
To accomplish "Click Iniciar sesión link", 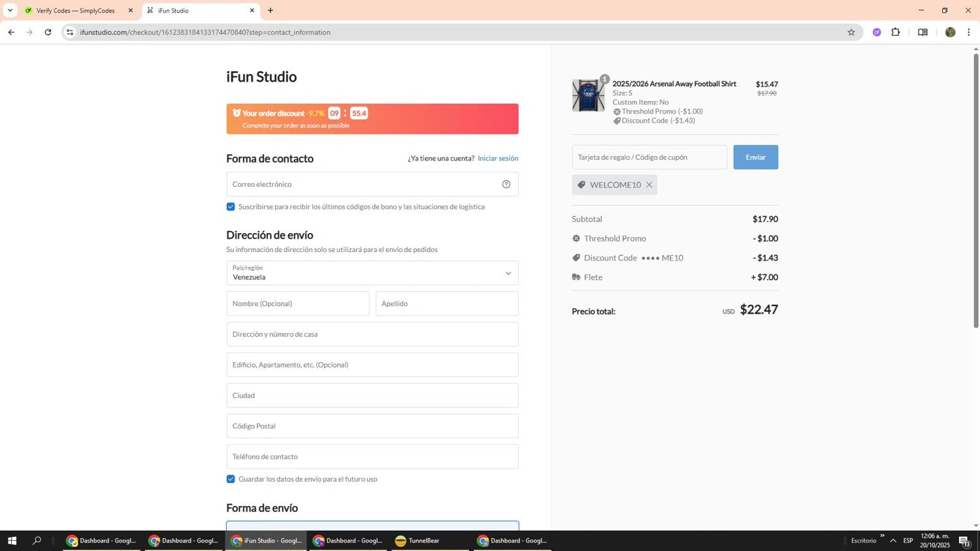I will pyautogui.click(x=498, y=158).
